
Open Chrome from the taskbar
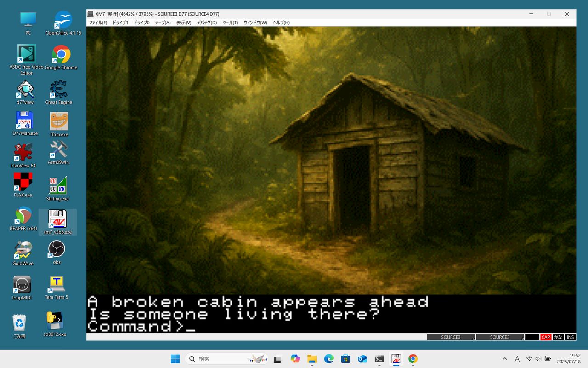[x=413, y=359]
